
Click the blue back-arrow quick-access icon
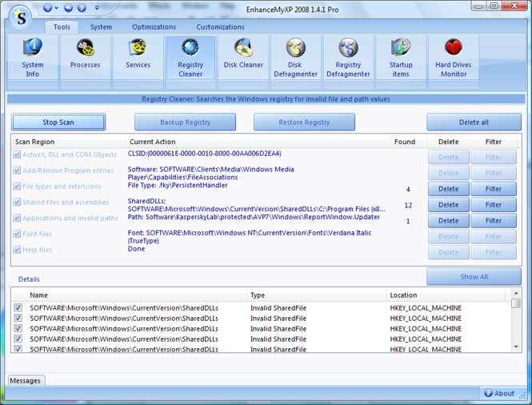(69, 7)
